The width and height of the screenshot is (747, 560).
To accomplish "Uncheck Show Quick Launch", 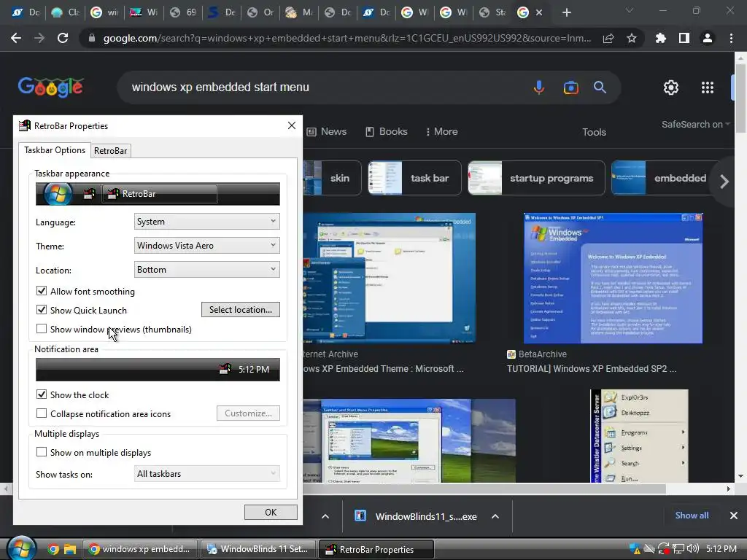I will click(42, 310).
